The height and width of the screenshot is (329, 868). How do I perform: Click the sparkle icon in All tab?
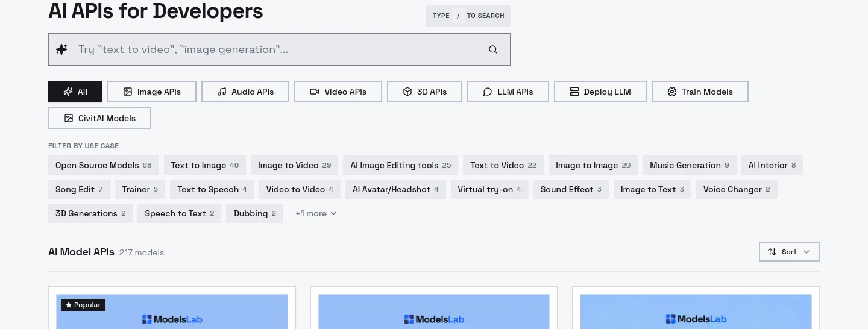[x=69, y=92]
